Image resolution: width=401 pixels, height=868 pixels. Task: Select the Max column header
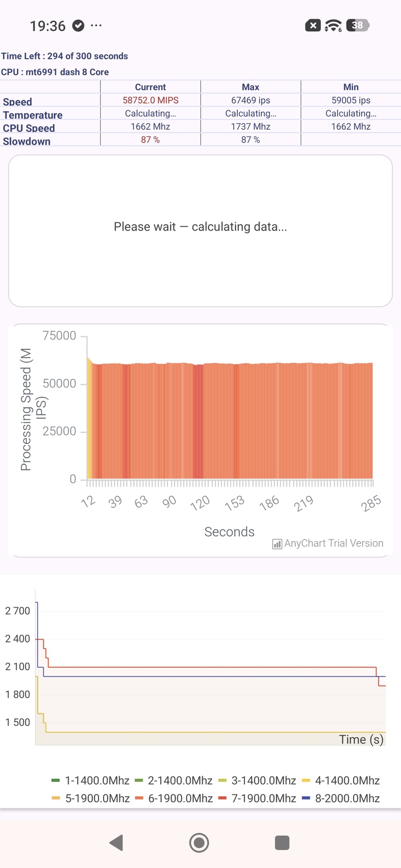coord(251,87)
